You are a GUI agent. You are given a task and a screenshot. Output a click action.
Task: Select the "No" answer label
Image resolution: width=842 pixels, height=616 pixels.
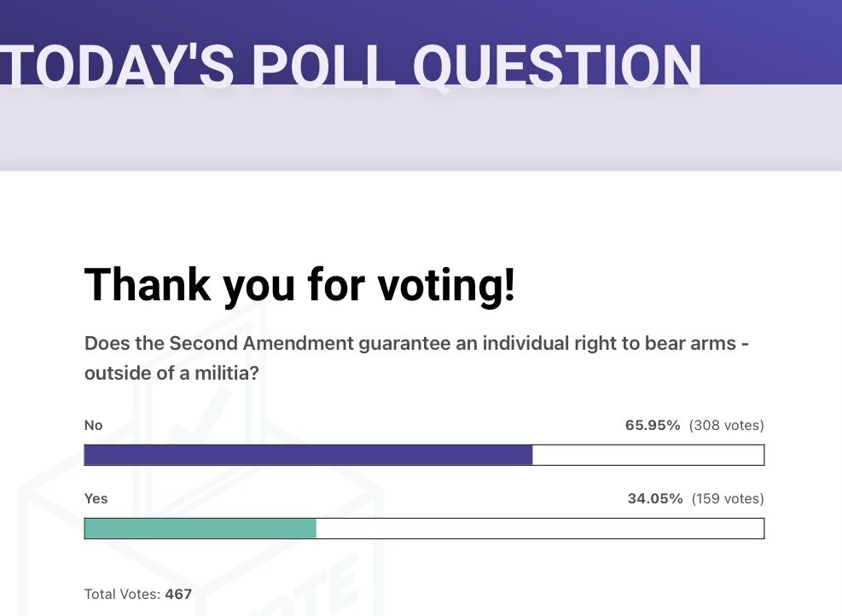(x=92, y=425)
